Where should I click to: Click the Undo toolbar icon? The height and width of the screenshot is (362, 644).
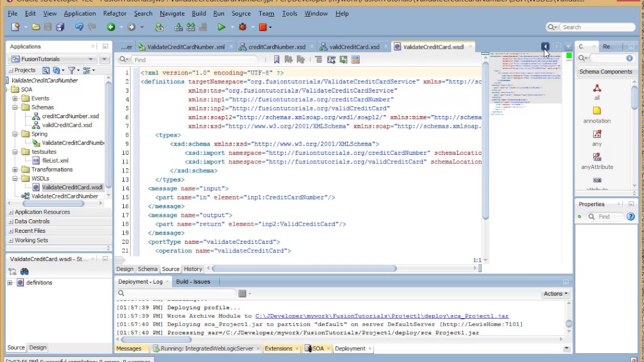coord(79,27)
